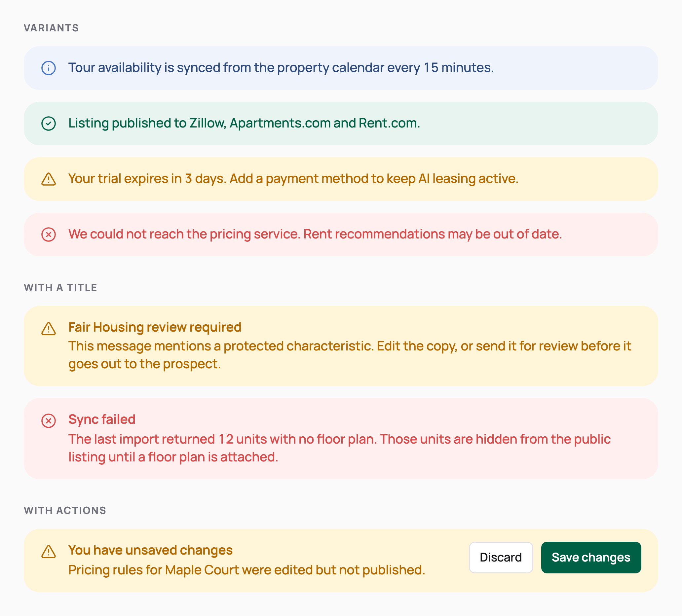Click the 'Listing published to Zillow' message

click(x=244, y=123)
